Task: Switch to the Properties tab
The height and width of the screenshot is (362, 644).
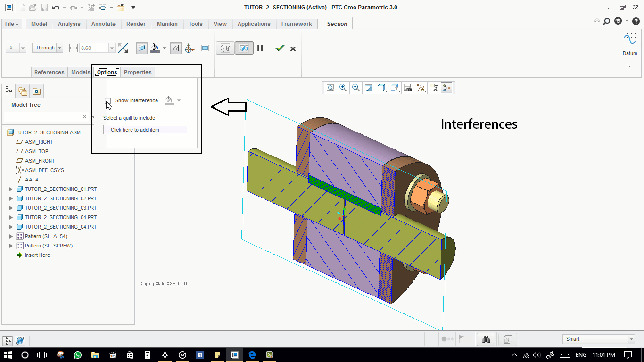Action: coord(138,72)
